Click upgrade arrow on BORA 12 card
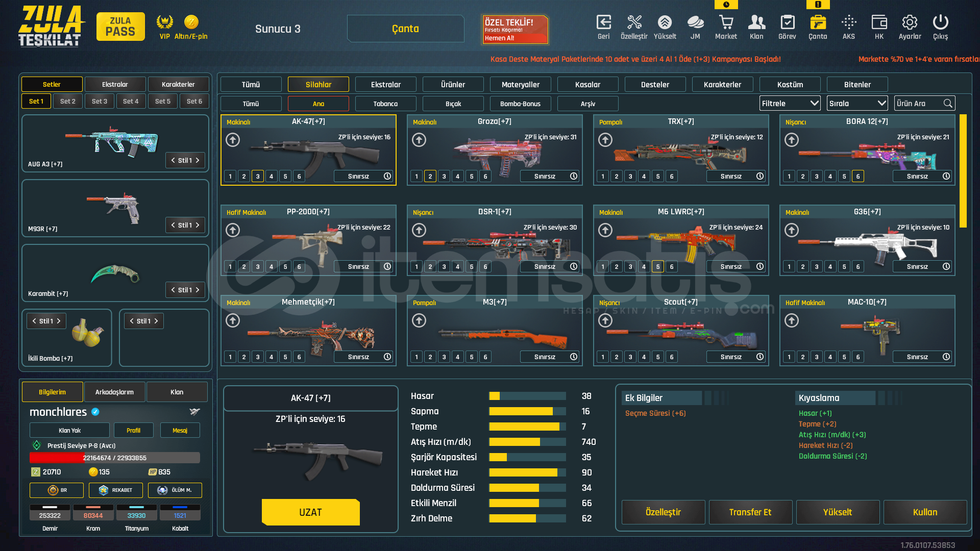The width and height of the screenshot is (980, 551). click(x=792, y=140)
